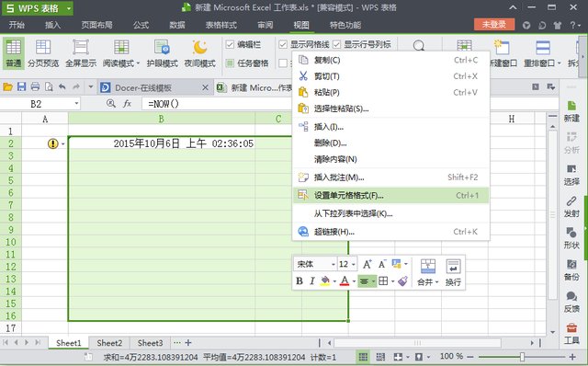
Task: Expand the quick access toolbar dropdown arrow
Action: (90, 87)
